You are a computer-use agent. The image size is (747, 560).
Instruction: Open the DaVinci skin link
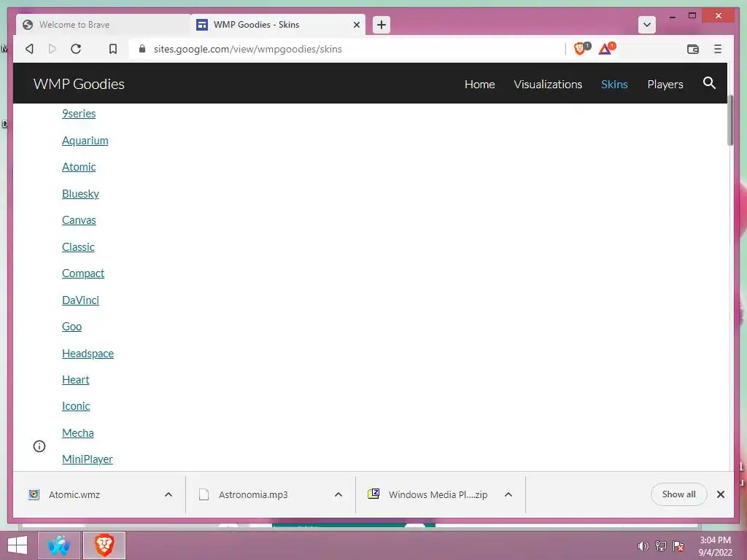point(80,300)
